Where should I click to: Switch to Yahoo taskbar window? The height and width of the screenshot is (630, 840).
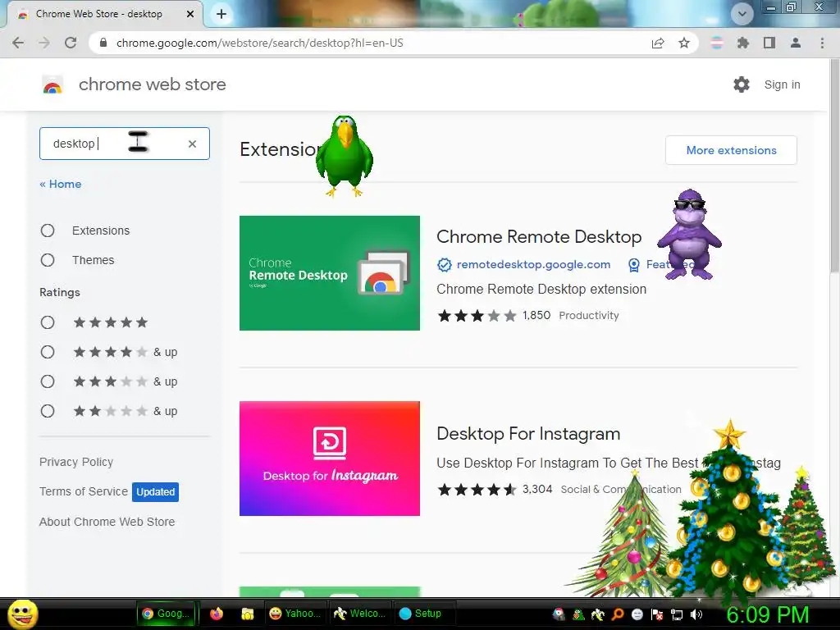coord(295,614)
